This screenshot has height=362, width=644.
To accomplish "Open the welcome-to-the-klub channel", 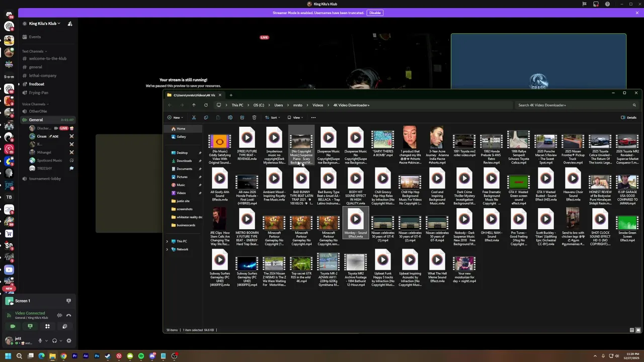I will point(47,58).
